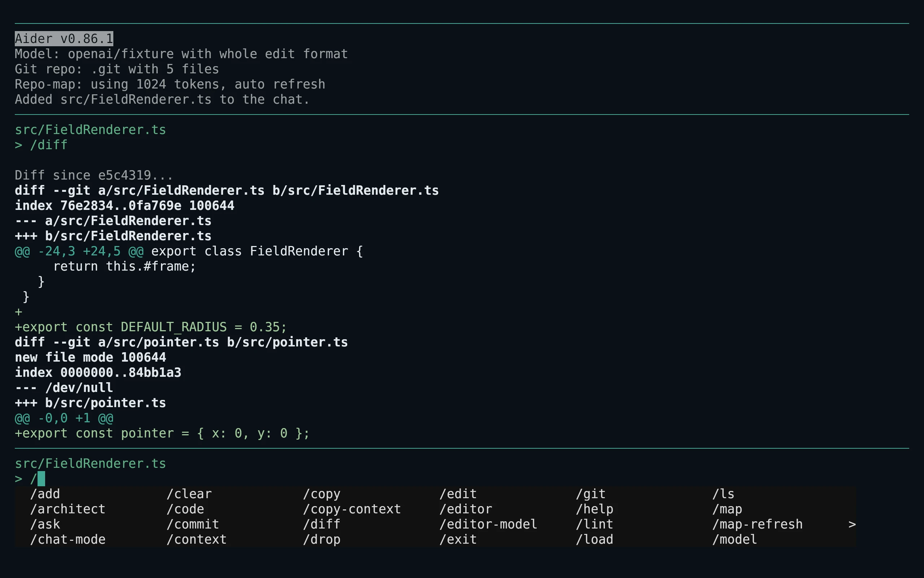
Task: Select the /copy command suggestion
Action: click(x=322, y=494)
